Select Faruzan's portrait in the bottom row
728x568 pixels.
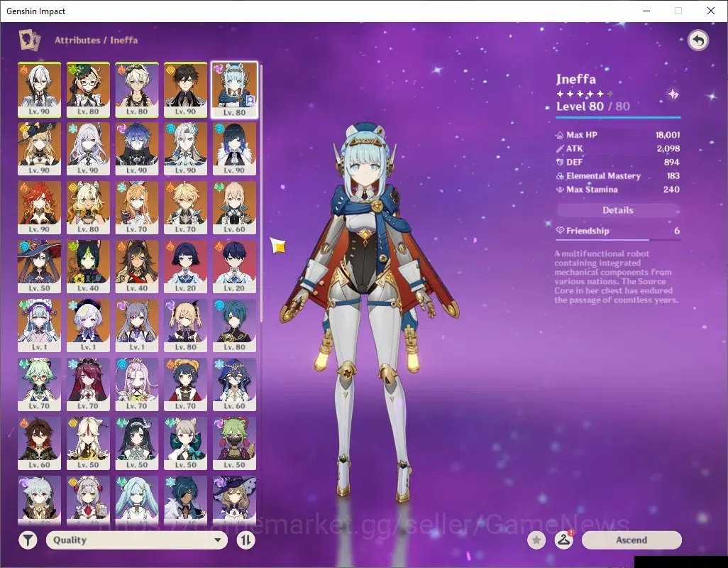pos(137,501)
